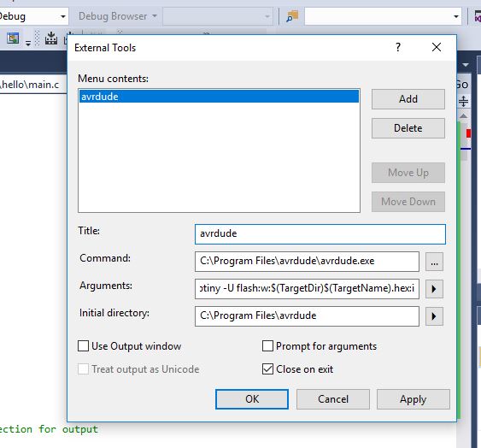Uncheck Close on exit option
Screen dimensions: 481x448
point(267,369)
